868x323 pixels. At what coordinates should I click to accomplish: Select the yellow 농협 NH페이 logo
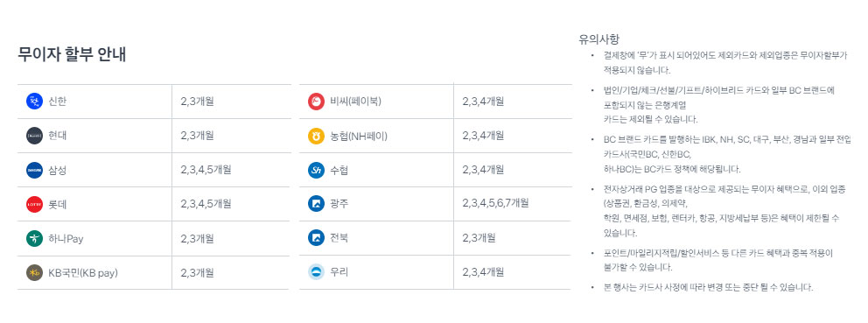[x=316, y=136]
